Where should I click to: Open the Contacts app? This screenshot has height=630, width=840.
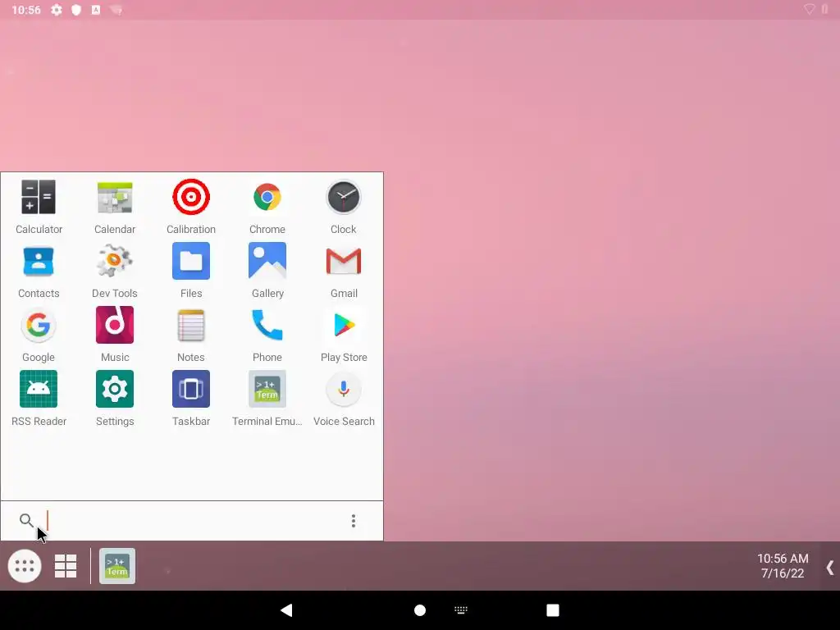pyautogui.click(x=39, y=271)
